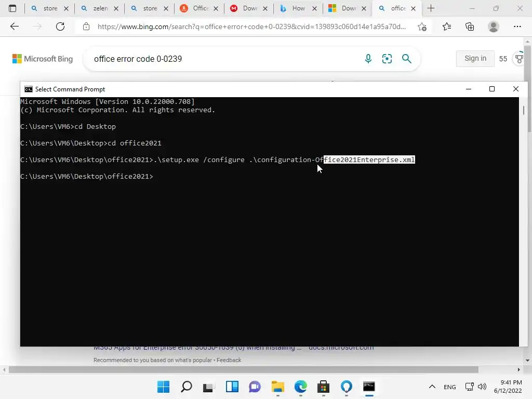Search by voice using the microphone icon
This screenshot has height=399, width=532.
point(368,59)
